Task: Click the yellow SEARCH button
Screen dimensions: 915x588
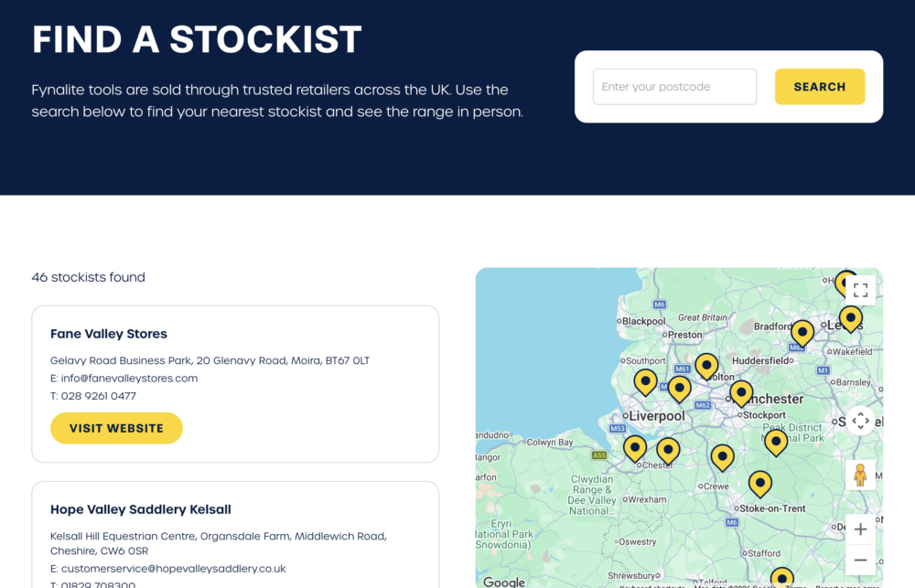Action: click(820, 87)
